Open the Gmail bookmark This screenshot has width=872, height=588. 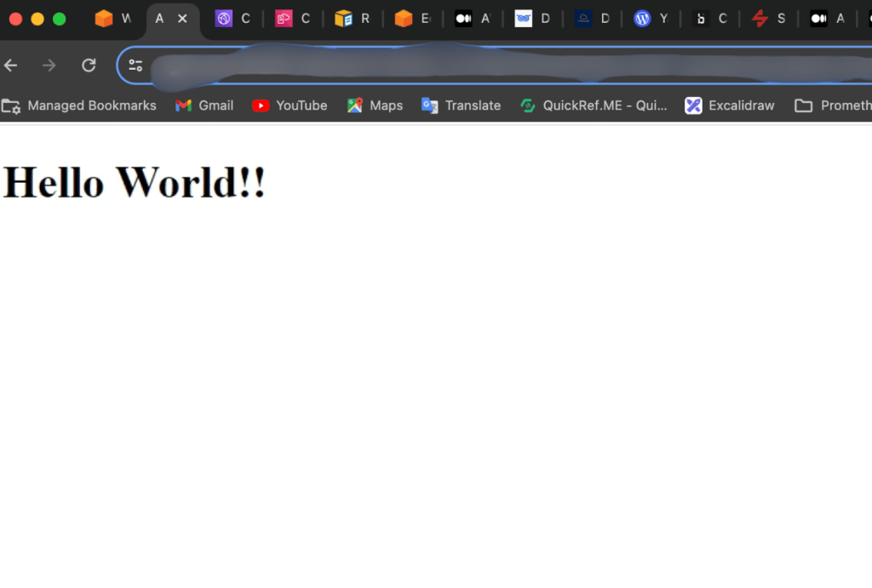(x=204, y=106)
